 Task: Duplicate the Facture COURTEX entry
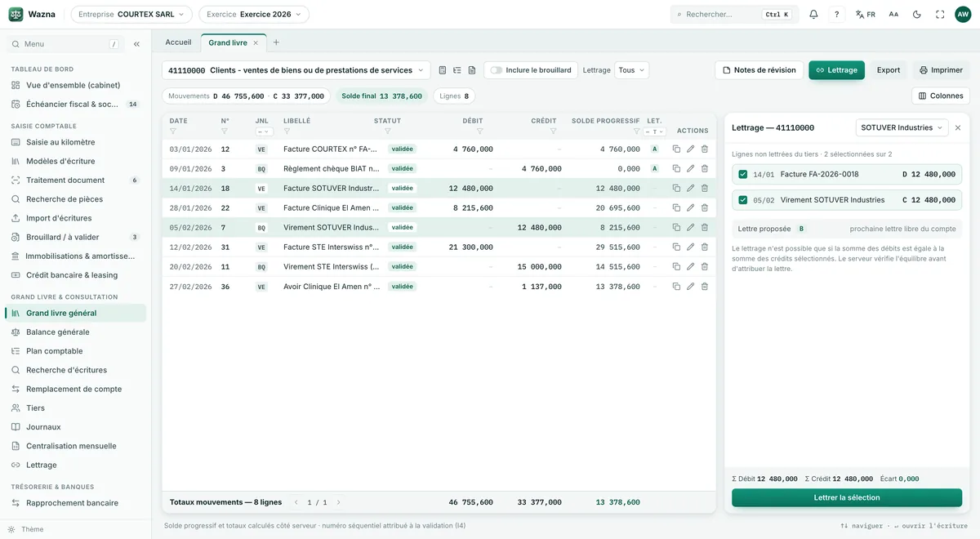coord(676,149)
